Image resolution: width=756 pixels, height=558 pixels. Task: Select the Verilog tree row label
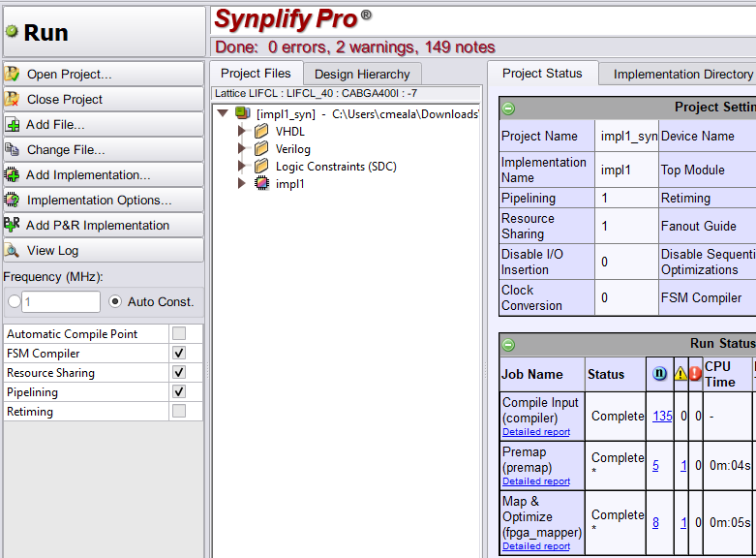[x=293, y=149]
